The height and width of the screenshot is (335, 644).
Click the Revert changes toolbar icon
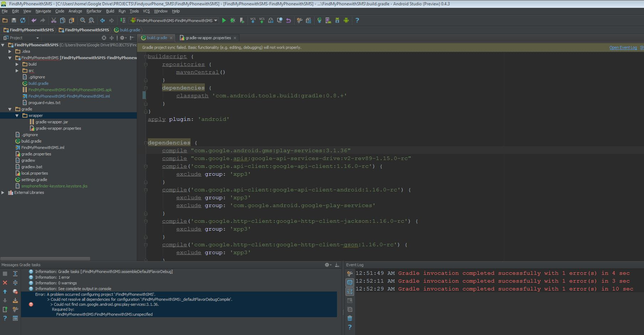289,20
